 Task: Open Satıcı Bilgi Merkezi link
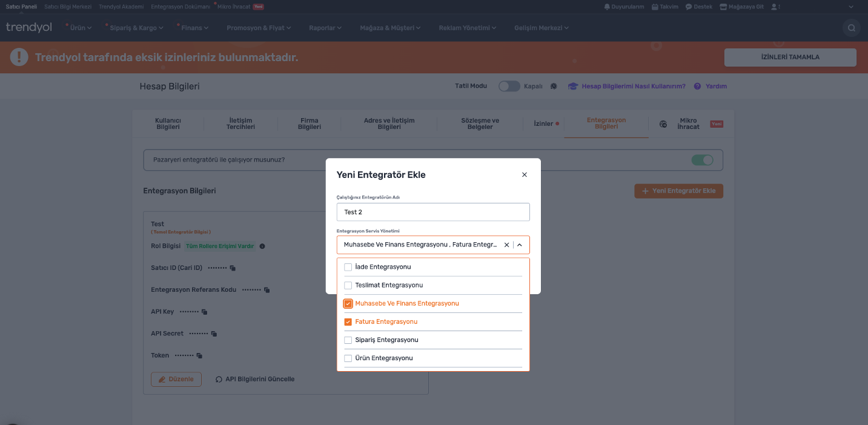(x=68, y=7)
